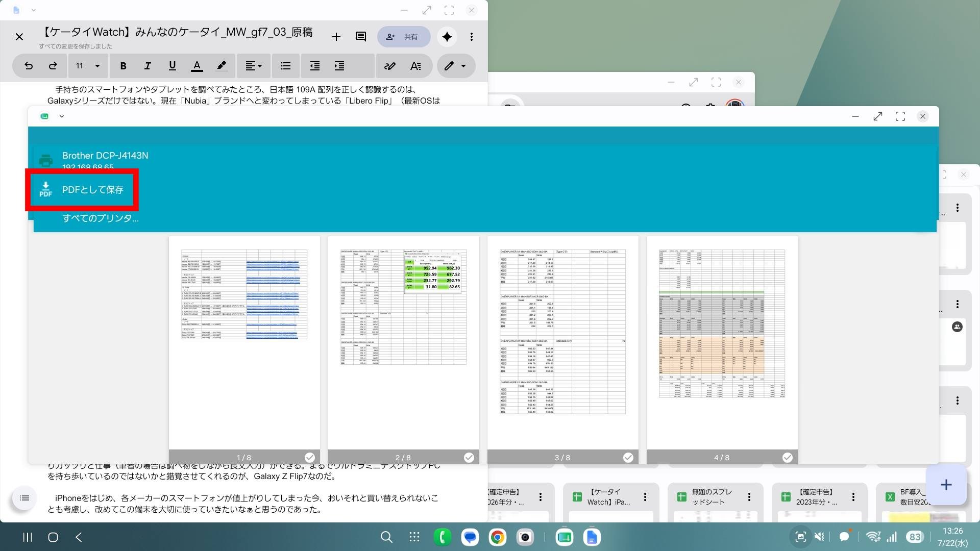Create new spreadsheet with plus button

[x=946, y=485]
